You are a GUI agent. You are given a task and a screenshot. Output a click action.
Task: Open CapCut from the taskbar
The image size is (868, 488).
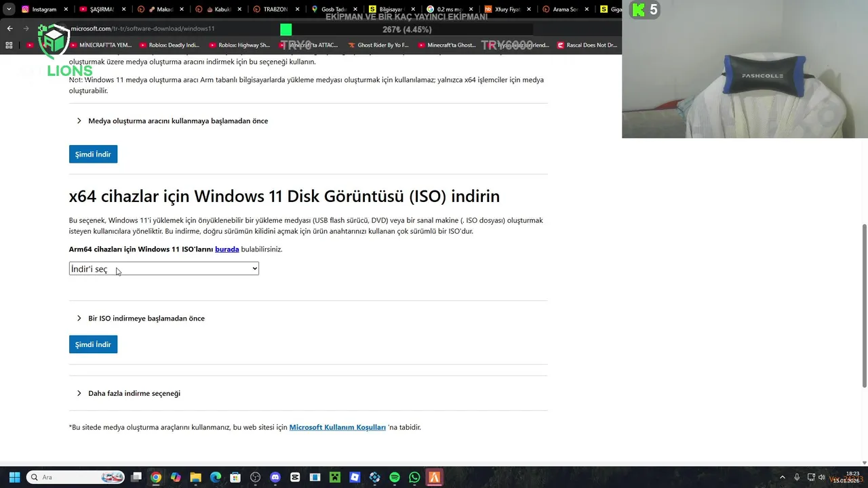point(295,477)
